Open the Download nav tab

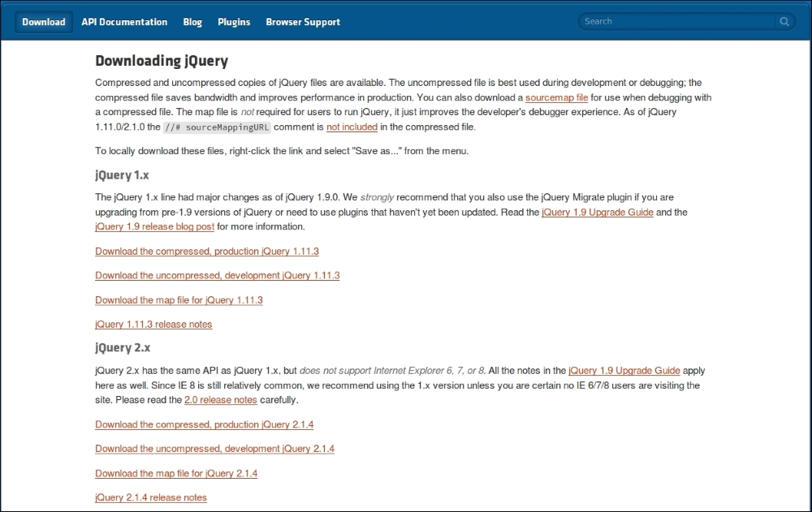[44, 22]
